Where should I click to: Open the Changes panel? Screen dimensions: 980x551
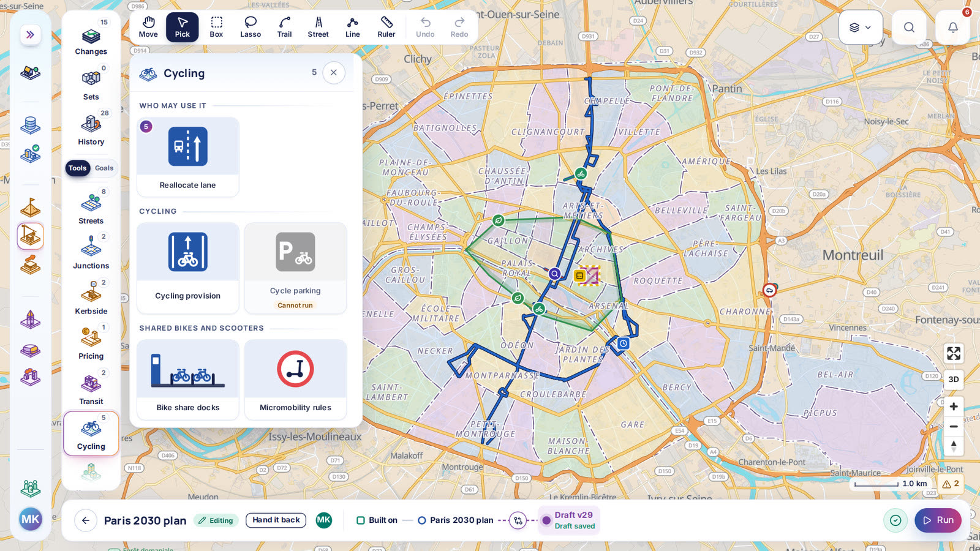(x=91, y=38)
